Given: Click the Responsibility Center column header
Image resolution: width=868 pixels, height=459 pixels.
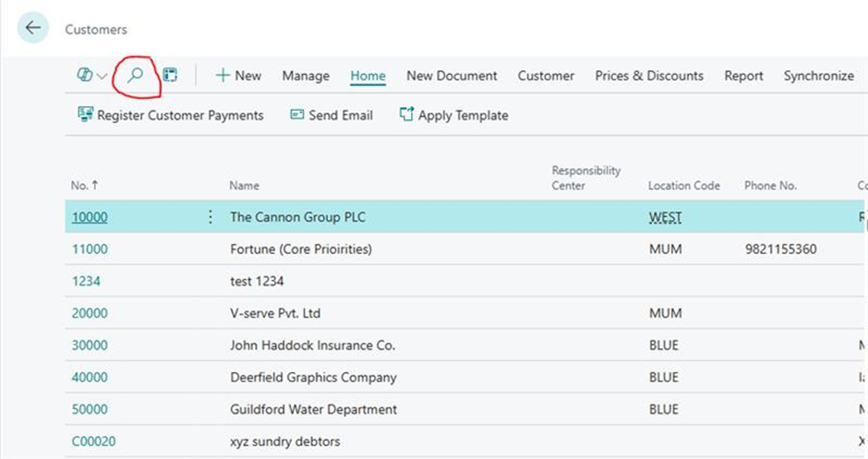Looking at the screenshot, I should (x=585, y=177).
